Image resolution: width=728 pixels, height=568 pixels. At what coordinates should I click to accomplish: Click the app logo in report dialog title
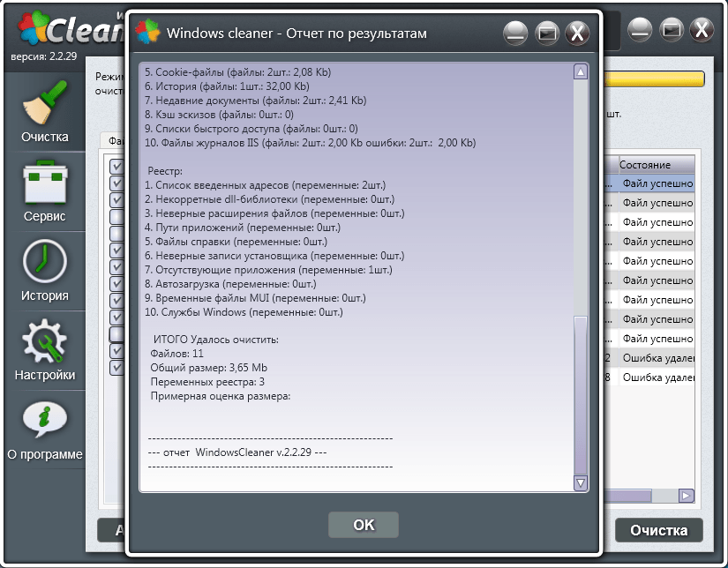147,32
